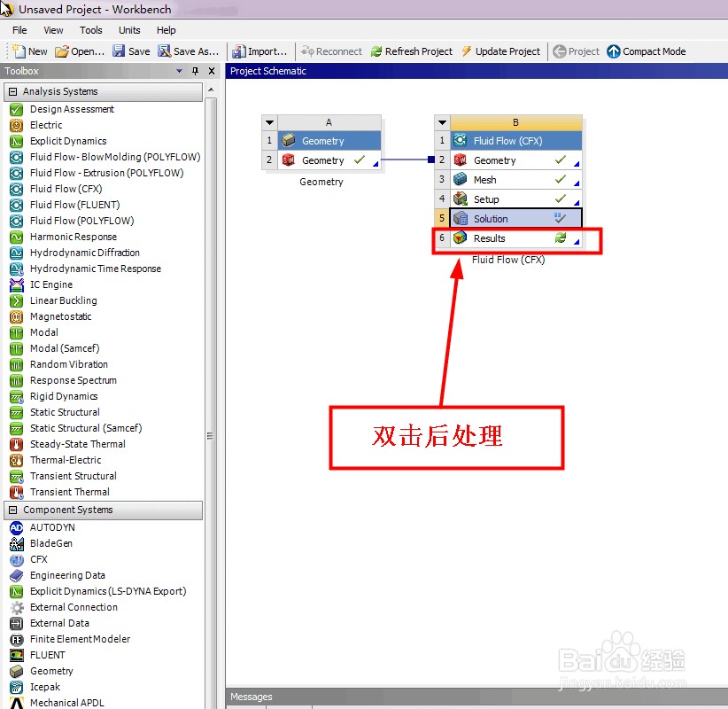
Task: Click quick-help triangle on system B Geometry
Action: [577, 164]
